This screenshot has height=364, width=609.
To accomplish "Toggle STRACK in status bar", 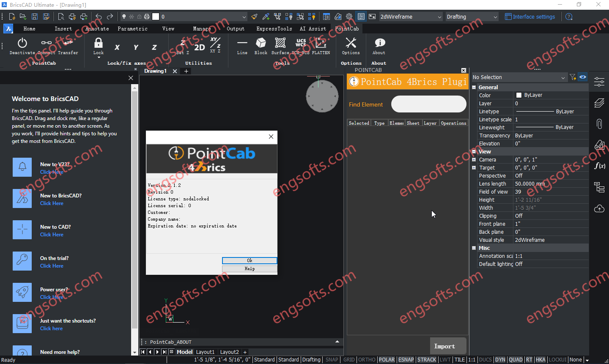I will [427, 360].
